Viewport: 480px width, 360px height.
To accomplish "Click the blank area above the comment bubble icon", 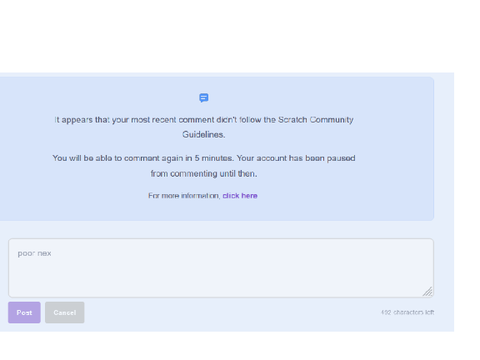I will 204,85.
